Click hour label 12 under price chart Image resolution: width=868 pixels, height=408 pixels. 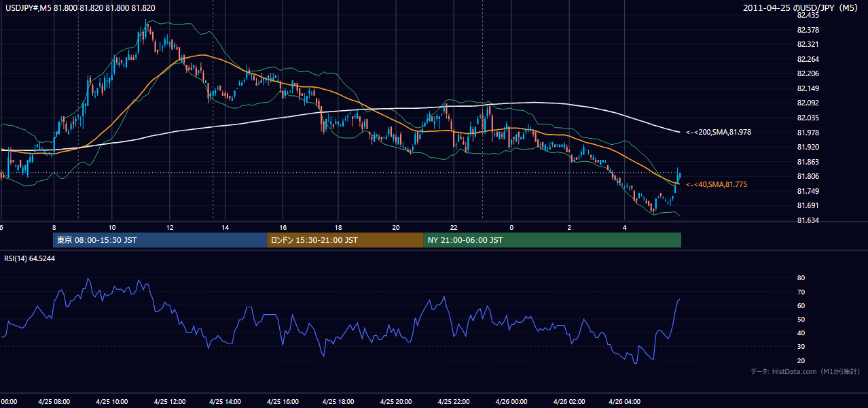(x=169, y=227)
